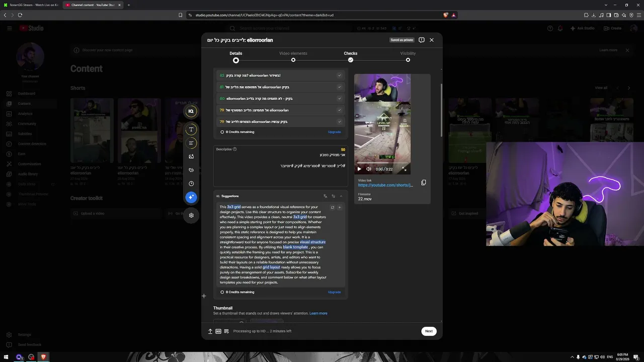The width and height of the screenshot is (644, 362).
Task: Open the Learn more link under Thumbnail
Action: [x=318, y=313]
